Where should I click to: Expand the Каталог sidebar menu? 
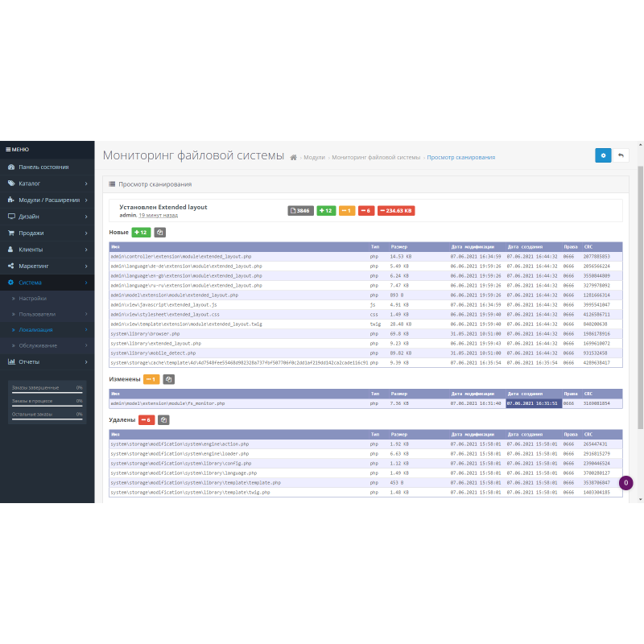click(47, 184)
